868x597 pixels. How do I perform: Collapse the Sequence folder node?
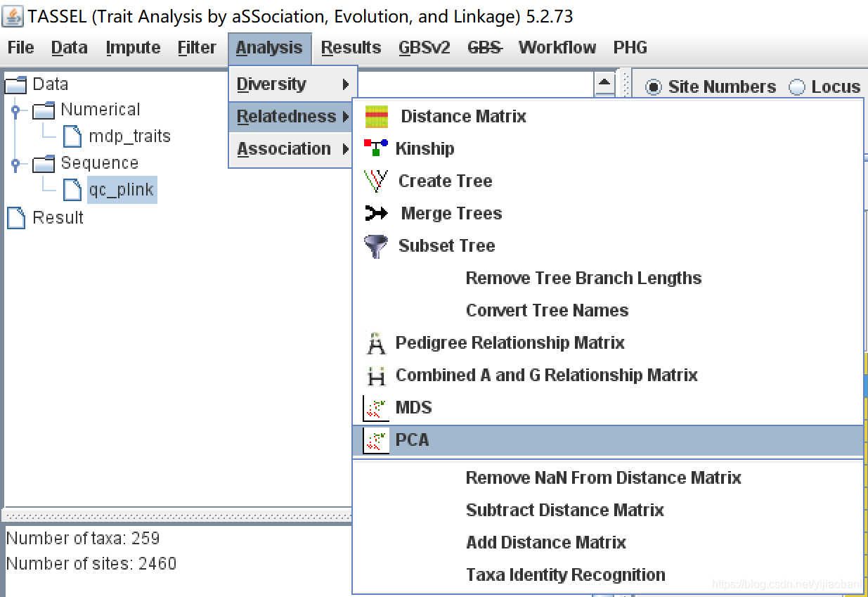(15, 164)
